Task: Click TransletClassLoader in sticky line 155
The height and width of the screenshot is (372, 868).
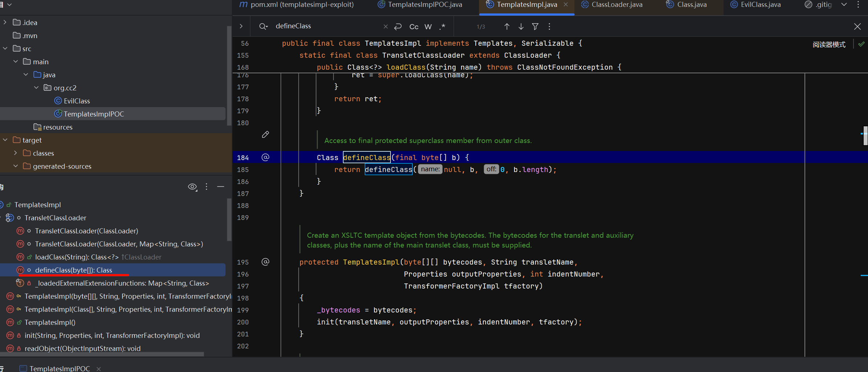Action: [423, 55]
